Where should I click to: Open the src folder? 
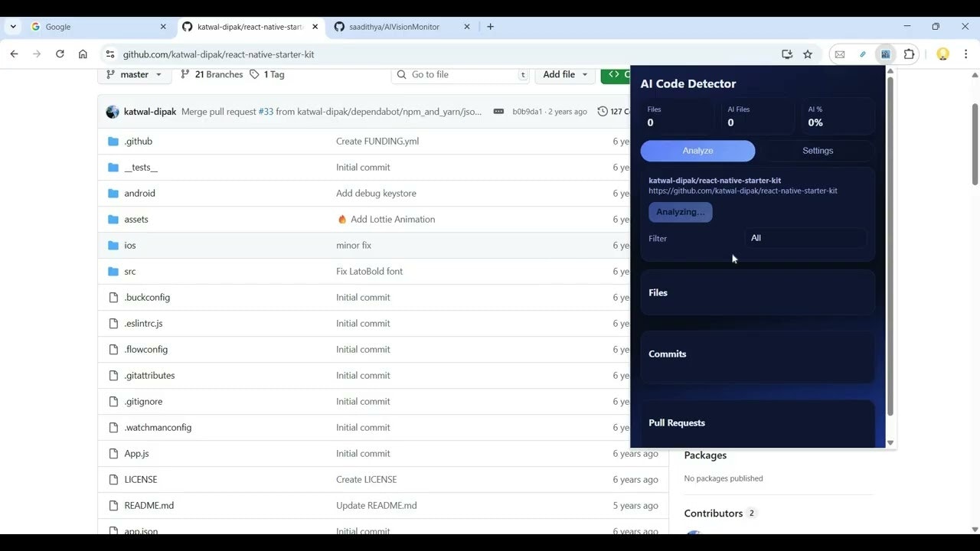(x=130, y=271)
